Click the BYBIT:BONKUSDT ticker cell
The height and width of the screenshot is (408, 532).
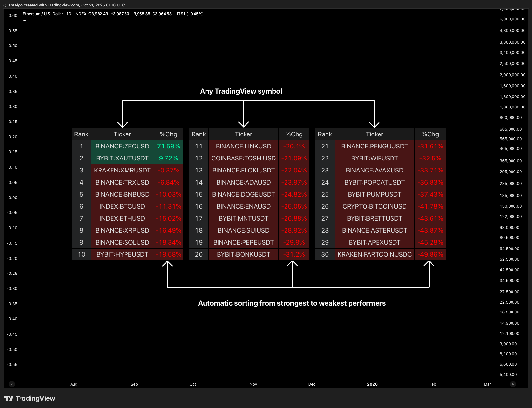[244, 254]
